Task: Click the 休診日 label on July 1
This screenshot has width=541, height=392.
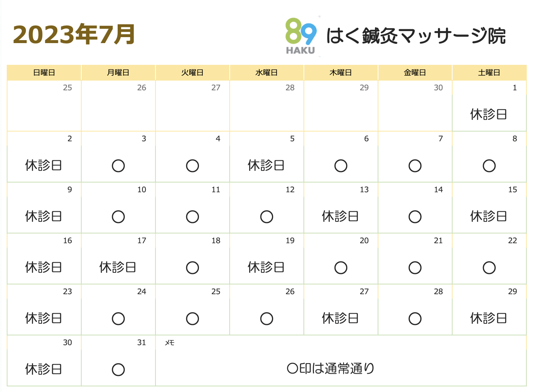Action: point(489,114)
